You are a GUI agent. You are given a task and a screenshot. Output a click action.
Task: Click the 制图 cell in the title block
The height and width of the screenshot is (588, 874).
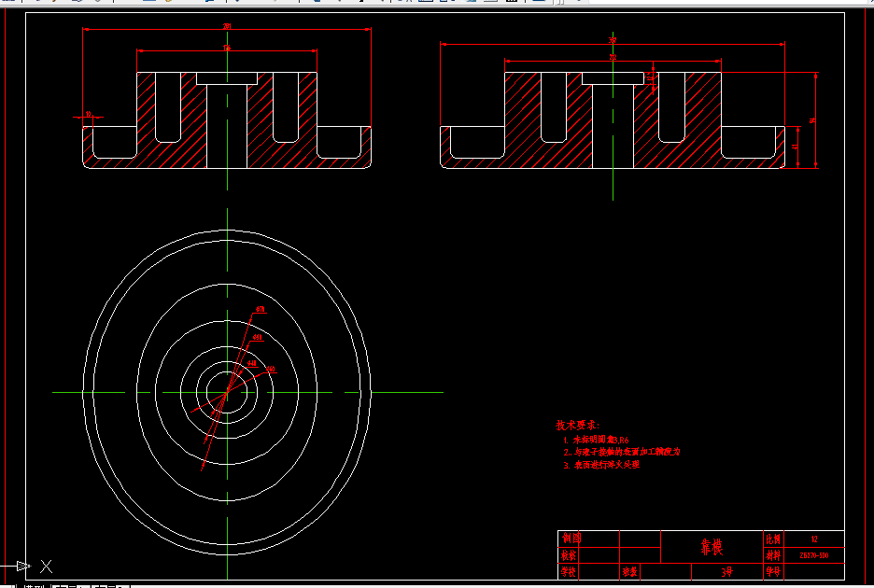coord(571,539)
